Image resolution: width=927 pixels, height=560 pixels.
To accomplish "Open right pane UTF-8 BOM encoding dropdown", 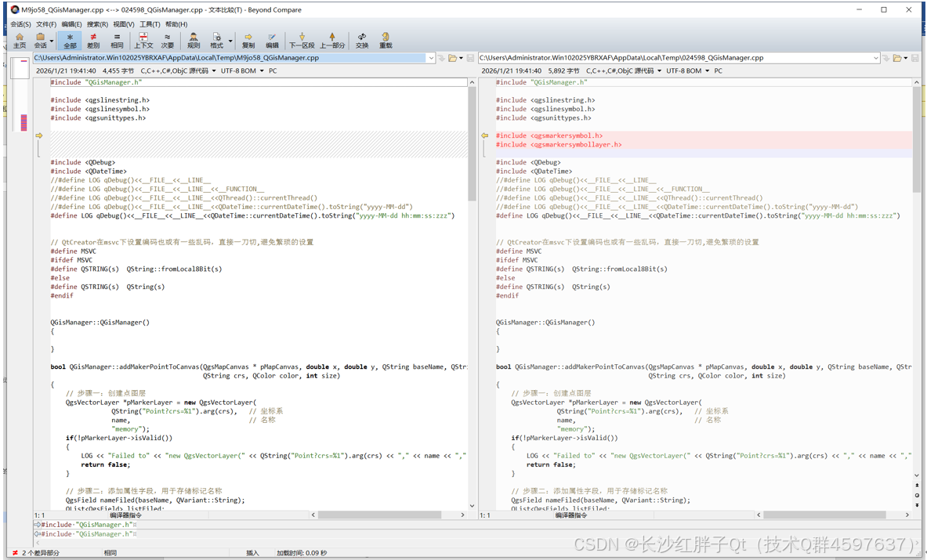I will click(x=708, y=70).
